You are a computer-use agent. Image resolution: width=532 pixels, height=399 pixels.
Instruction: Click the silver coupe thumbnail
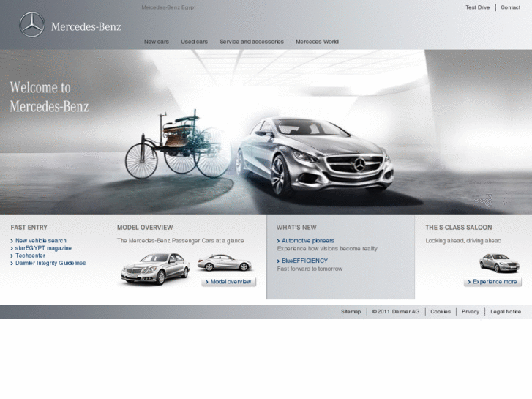point(225,263)
